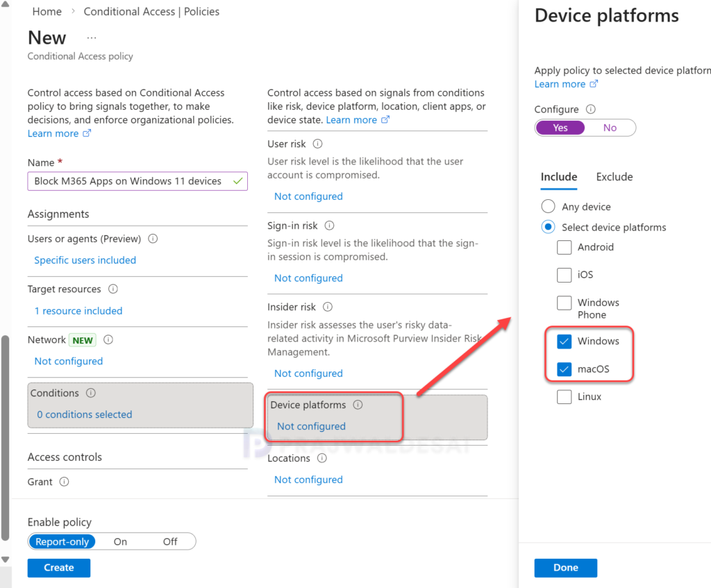Open info icon next to Users or agents

153,239
